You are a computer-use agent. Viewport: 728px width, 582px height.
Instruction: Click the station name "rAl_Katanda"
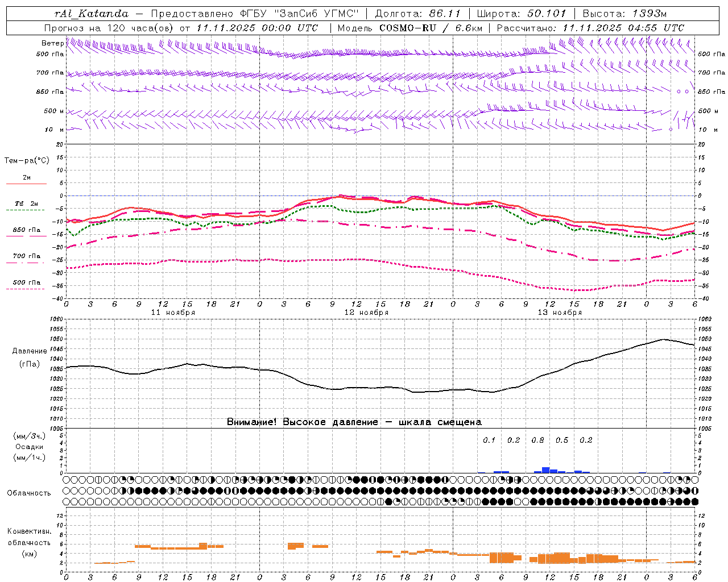[92, 14]
